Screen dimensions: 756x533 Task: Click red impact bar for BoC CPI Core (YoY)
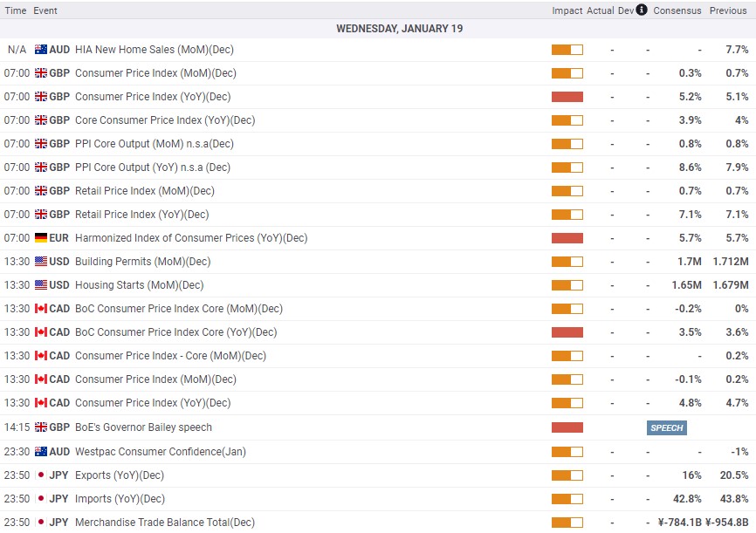click(x=567, y=332)
